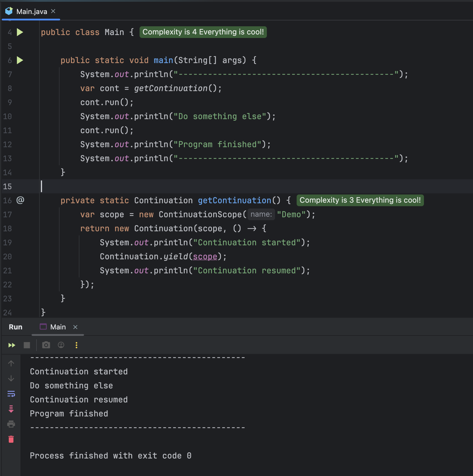The height and width of the screenshot is (476, 473).
Task: Click the underlined scope argument in yield
Action: [205, 256]
